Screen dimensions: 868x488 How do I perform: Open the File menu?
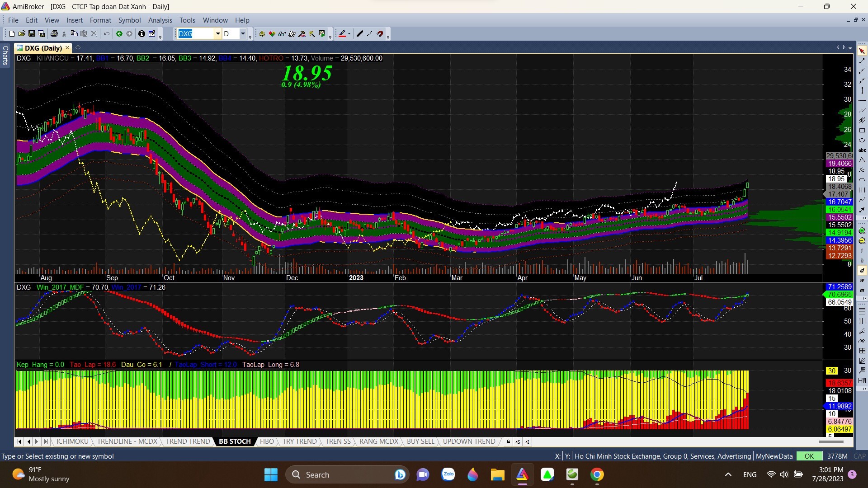point(13,20)
